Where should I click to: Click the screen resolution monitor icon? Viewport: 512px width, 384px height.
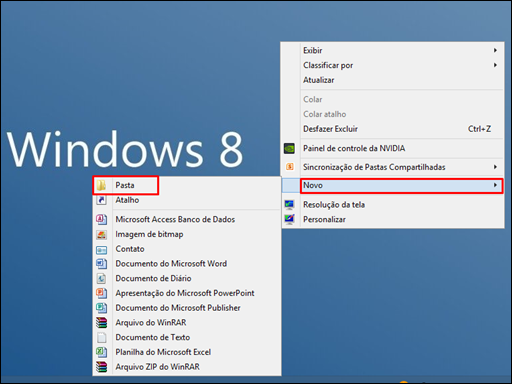click(289, 204)
